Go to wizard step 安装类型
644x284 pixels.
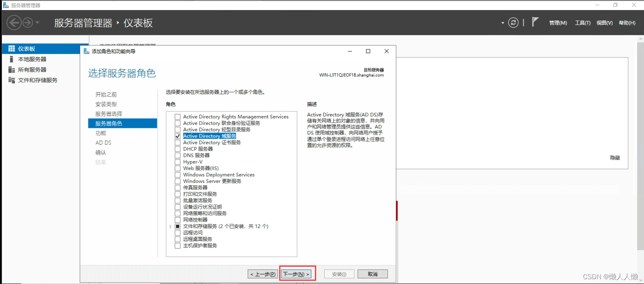(x=106, y=104)
